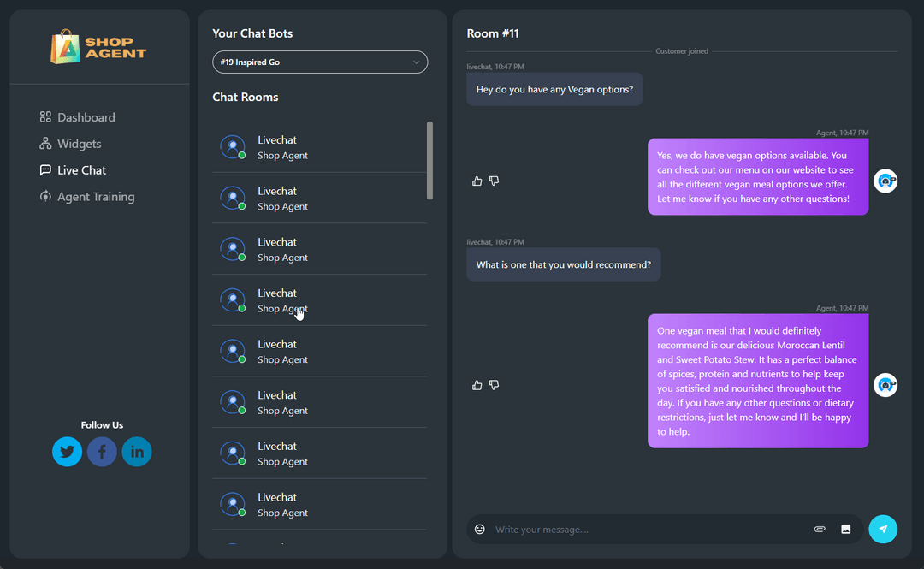Image resolution: width=924 pixels, height=569 pixels.
Task: Open the emoji picker in the message bar
Action: [x=479, y=529]
